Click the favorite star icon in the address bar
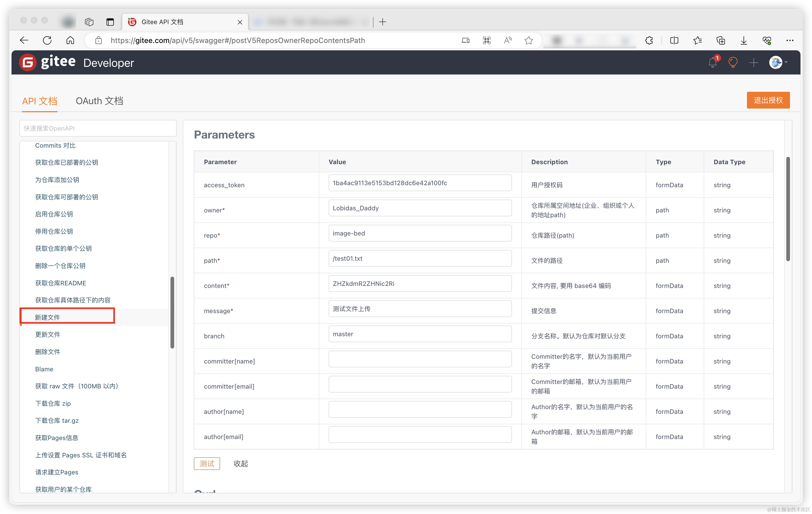 coord(528,41)
